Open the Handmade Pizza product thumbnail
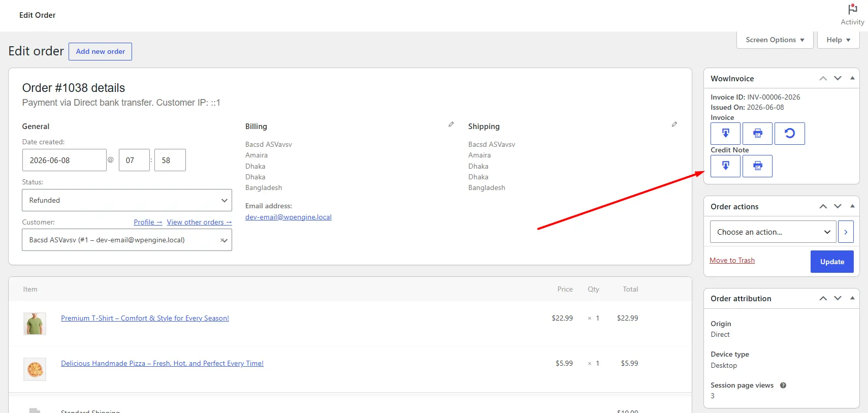The height and width of the screenshot is (413, 868). [x=35, y=369]
